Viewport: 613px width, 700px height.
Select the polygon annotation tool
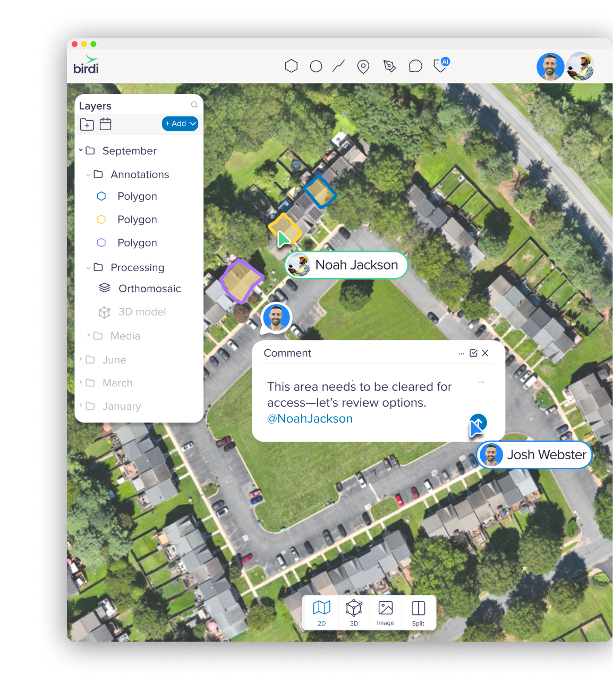[x=291, y=66]
